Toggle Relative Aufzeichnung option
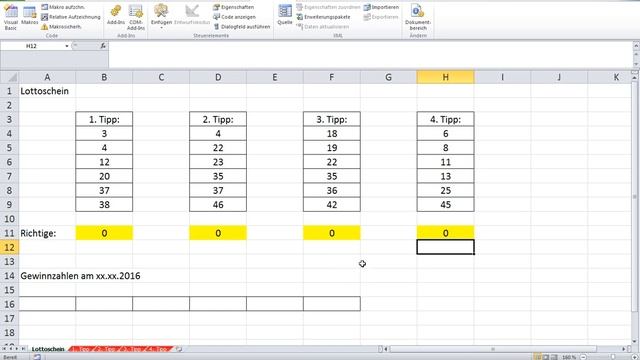This screenshot has height=360, width=640. pos(71,17)
